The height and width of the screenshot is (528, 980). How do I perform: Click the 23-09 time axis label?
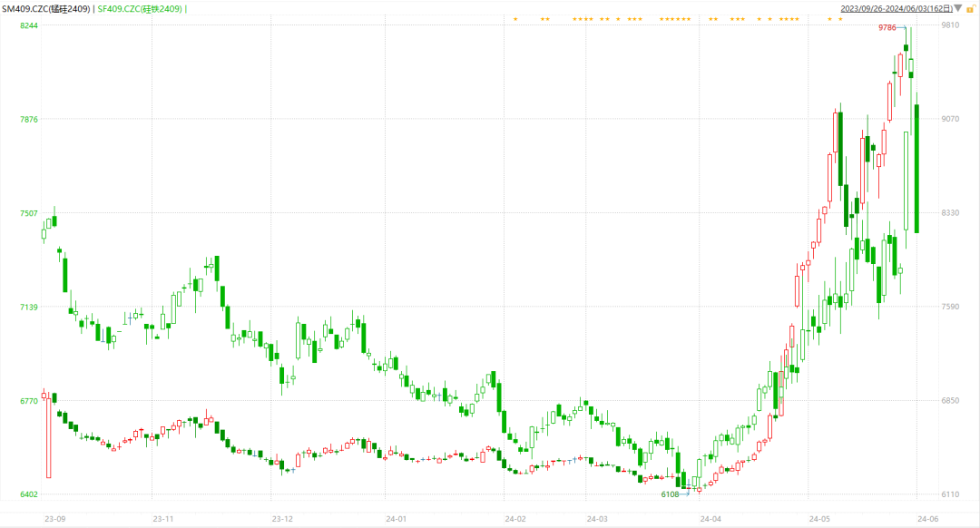[55, 519]
